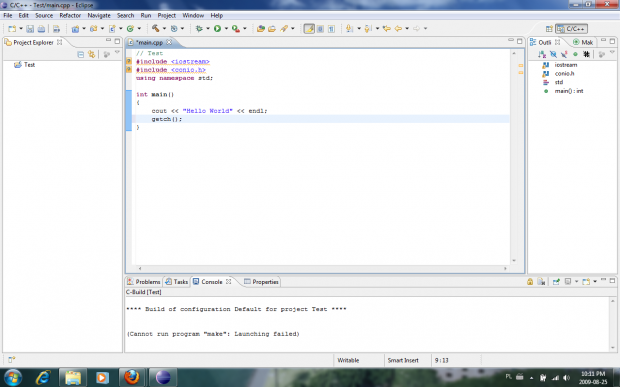This screenshot has width=620, height=387.
Task: Toggle Hide Static Members in Outline
Action: (x=564, y=54)
